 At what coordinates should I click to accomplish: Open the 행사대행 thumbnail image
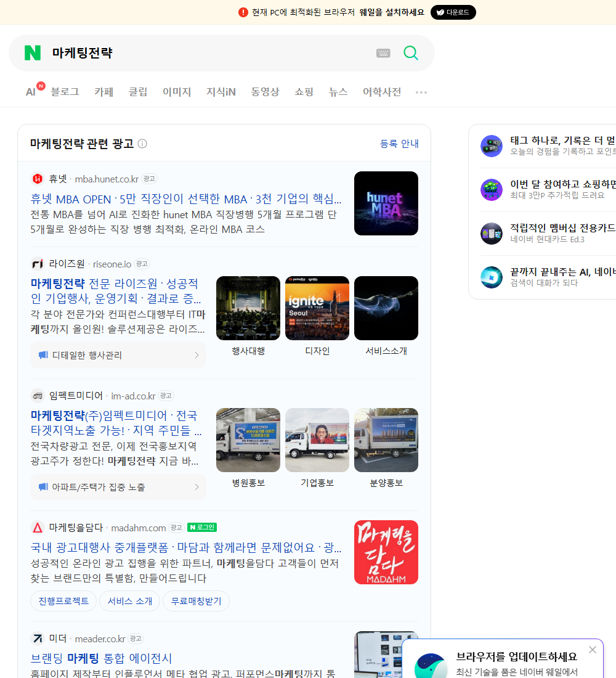pos(248,308)
